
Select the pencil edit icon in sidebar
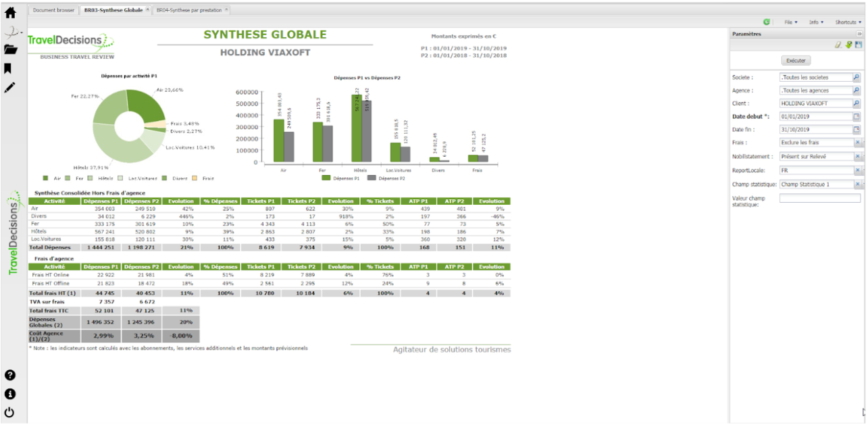pyautogui.click(x=9, y=87)
